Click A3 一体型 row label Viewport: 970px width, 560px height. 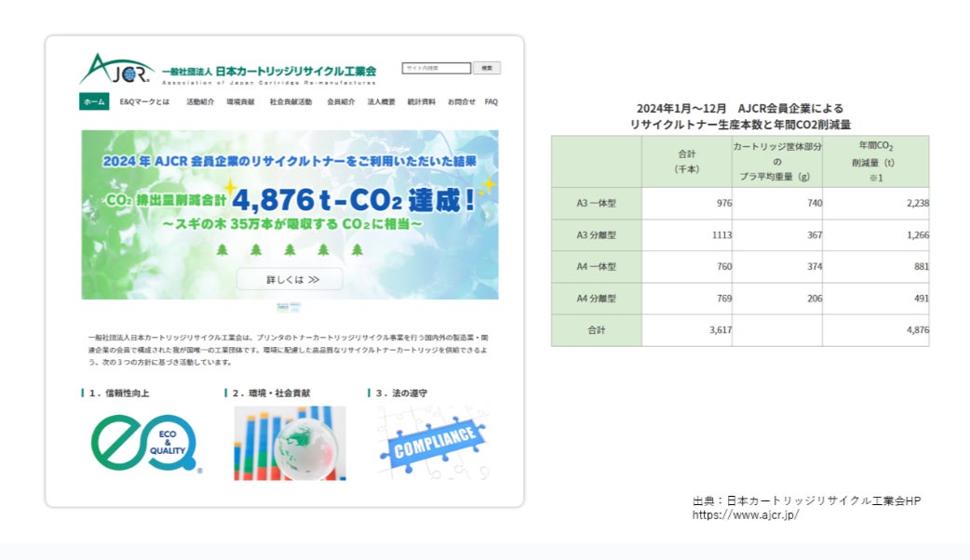pos(597,204)
